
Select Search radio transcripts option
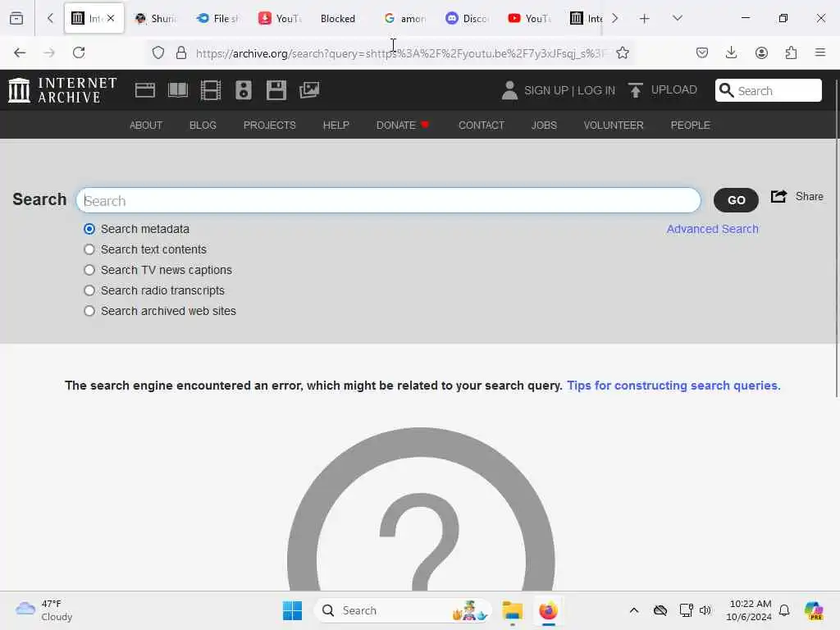tap(89, 290)
